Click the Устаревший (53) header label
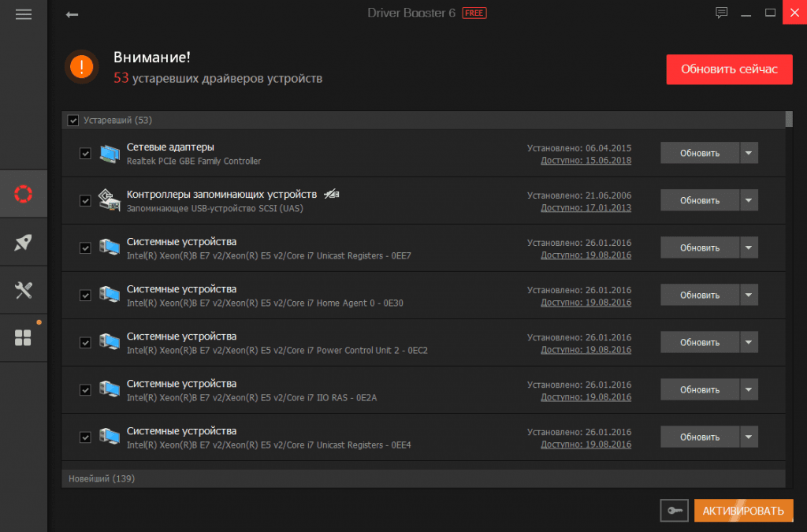 pos(117,121)
